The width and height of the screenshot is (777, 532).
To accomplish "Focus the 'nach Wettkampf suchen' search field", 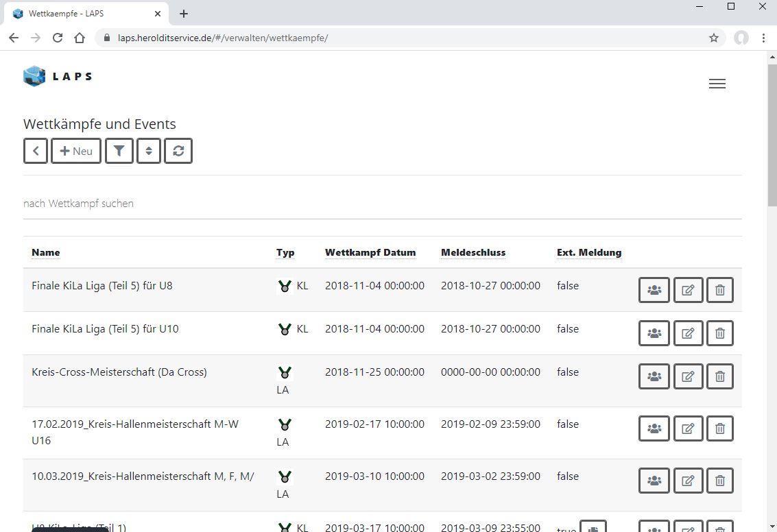I will (x=383, y=204).
